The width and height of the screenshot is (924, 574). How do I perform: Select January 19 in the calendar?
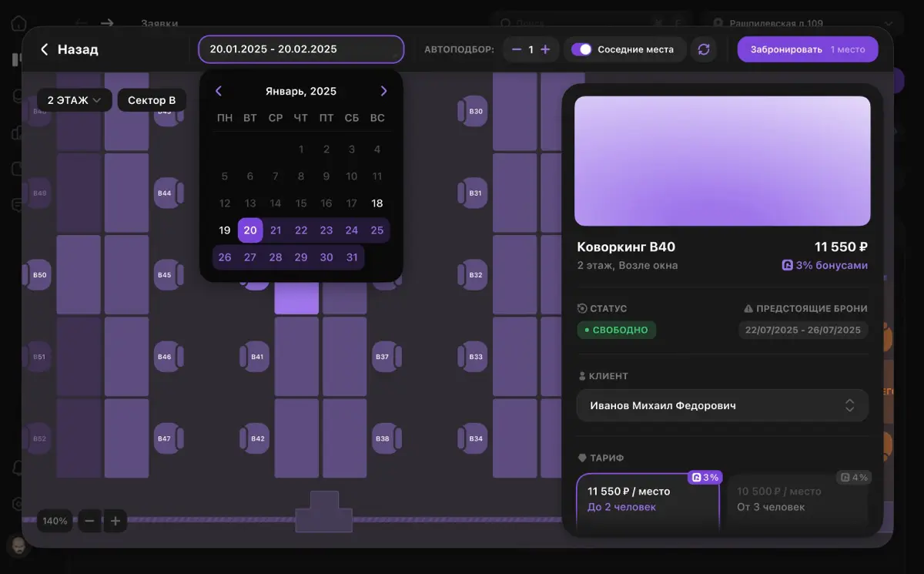click(225, 230)
